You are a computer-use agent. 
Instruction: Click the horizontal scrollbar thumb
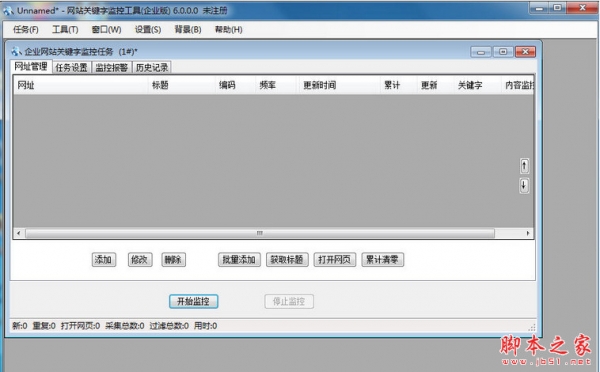click(x=260, y=233)
